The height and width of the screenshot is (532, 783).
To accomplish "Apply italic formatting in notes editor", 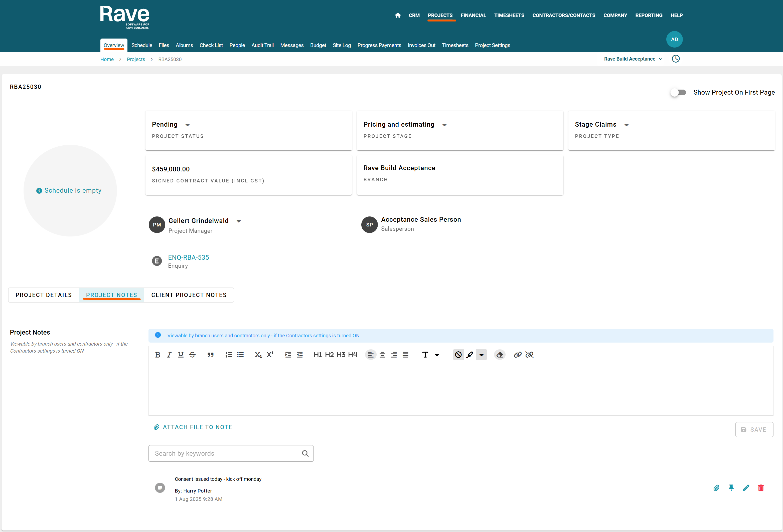I will (x=169, y=355).
